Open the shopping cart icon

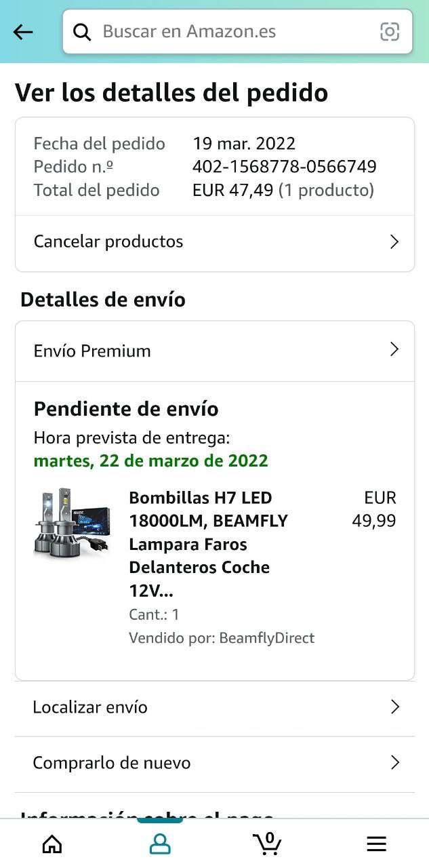point(267,843)
